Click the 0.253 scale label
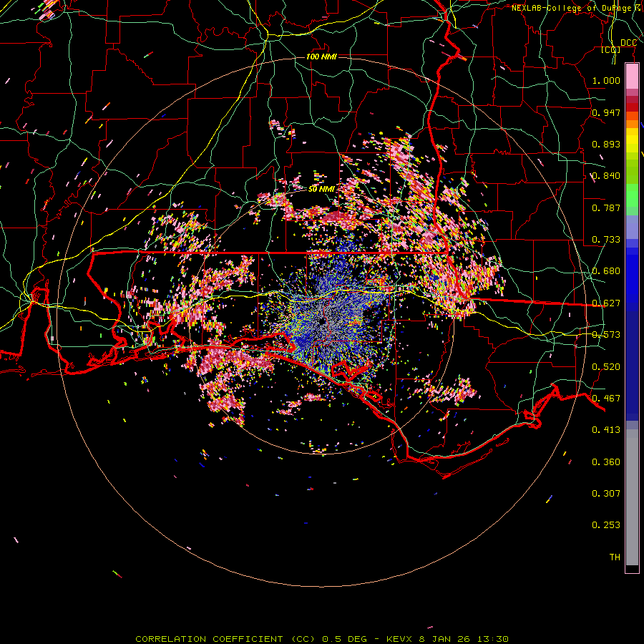This screenshot has height=644, width=644. coord(606,525)
